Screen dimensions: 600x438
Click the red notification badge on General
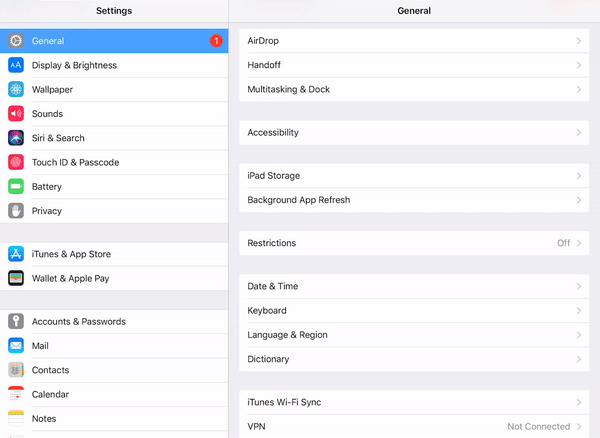pos(216,41)
